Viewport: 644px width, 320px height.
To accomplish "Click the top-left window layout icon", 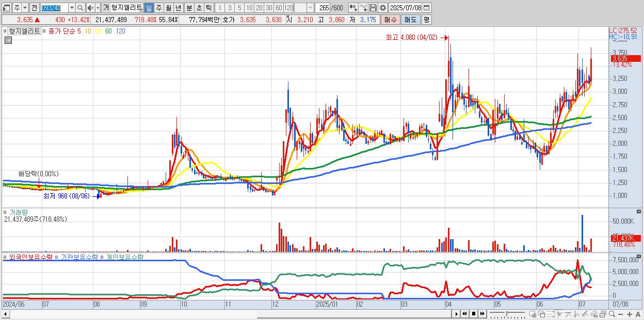I will click(x=7, y=8).
